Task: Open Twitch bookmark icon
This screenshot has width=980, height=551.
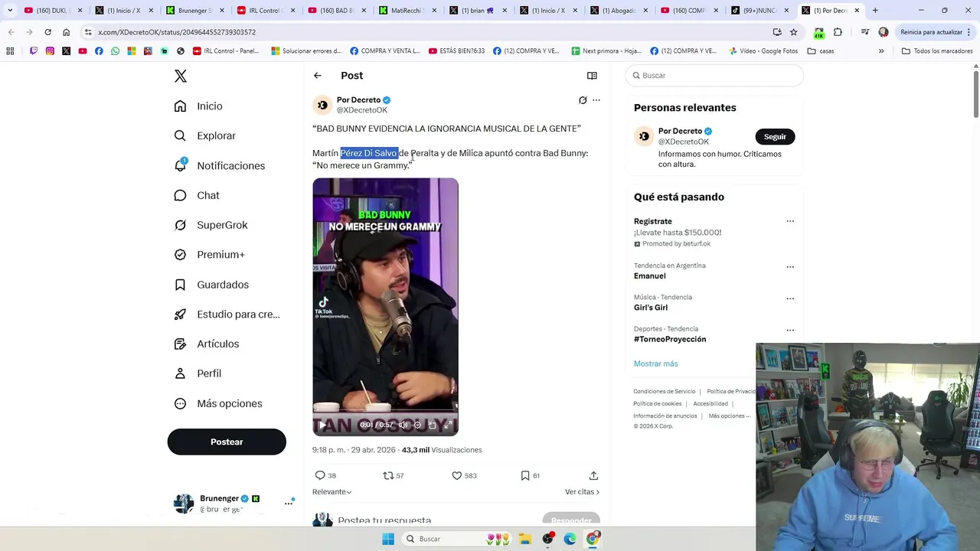Action: pos(34,51)
